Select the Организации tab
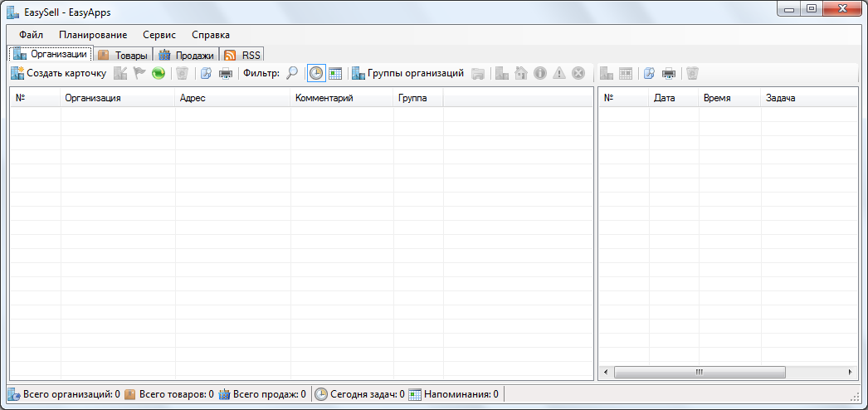Image resolution: width=868 pixels, height=410 pixels. [x=51, y=54]
